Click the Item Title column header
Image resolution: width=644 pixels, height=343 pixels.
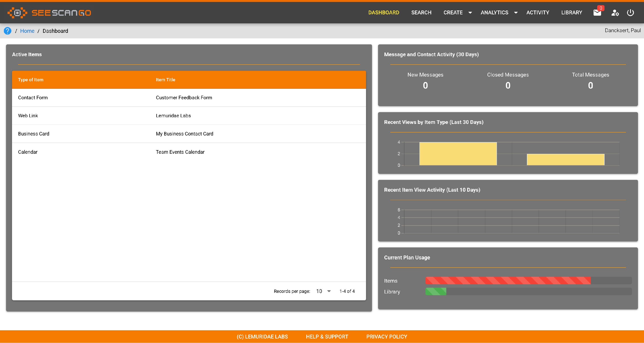coord(165,80)
